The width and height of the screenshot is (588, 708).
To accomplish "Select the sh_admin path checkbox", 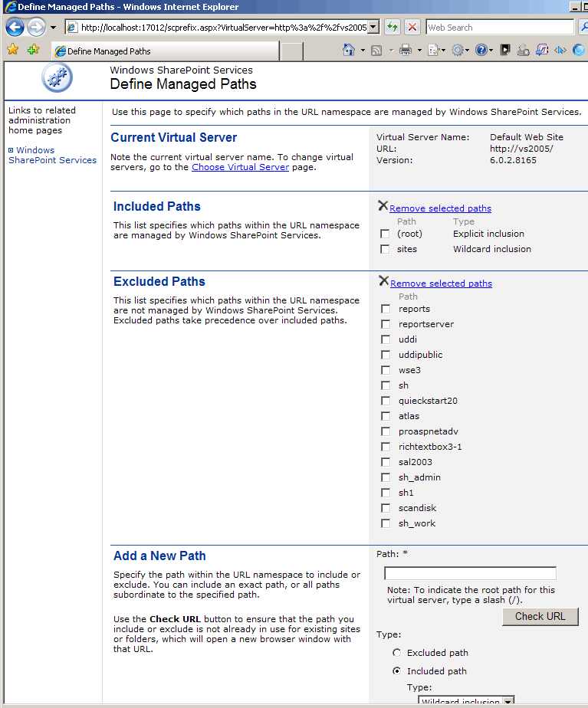I will point(386,477).
